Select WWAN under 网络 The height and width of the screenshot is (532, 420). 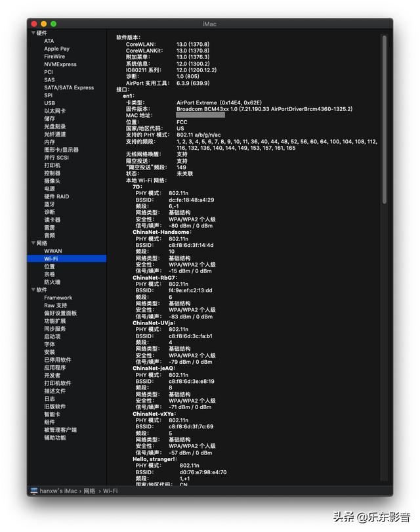point(53,251)
